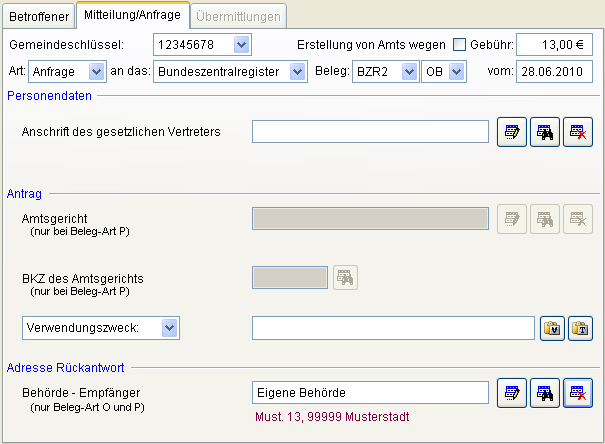Click folder icon marked V beside Verwendungszweck

(x=551, y=328)
